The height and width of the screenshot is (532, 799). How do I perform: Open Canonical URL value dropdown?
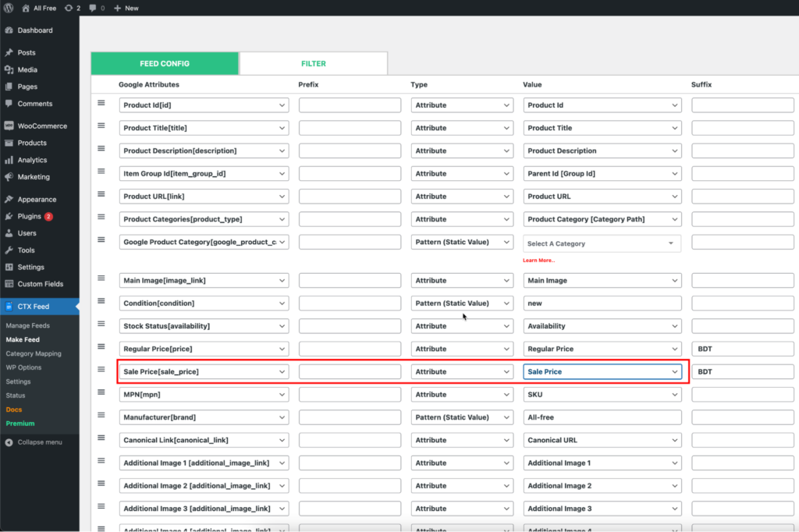pyautogui.click(x=602, y=440)
